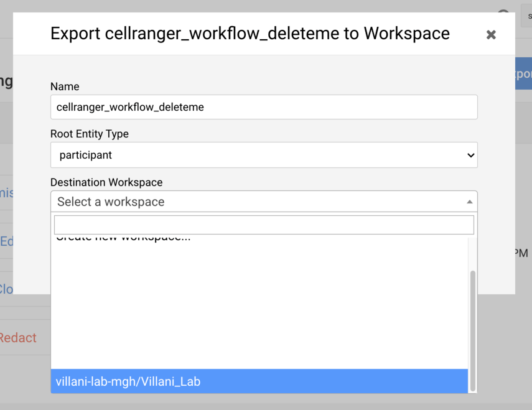Viewport: 532px width, 410px height.
Task: Click the Root Entity Type label
Action: coord(90,134)
